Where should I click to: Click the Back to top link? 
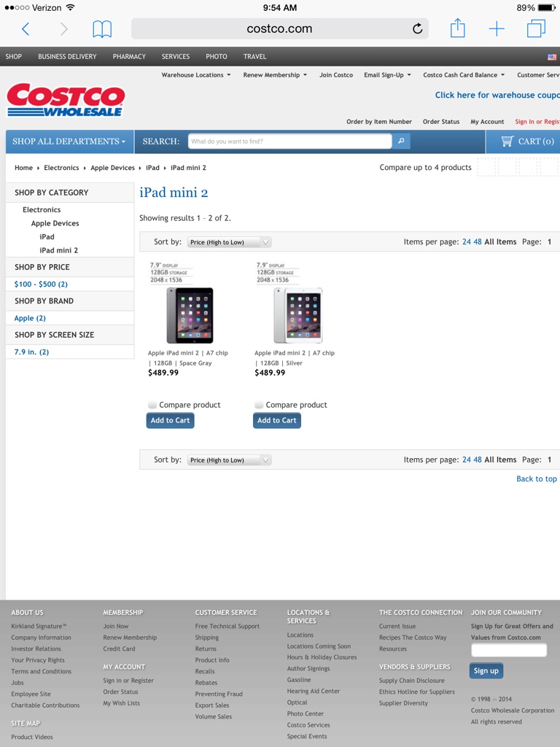coord(536,479)
